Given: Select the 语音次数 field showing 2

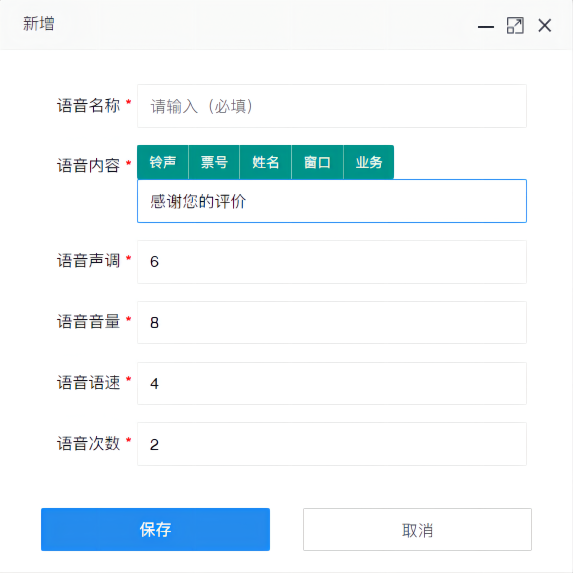Looking at the screenshot, I should 332,444.
